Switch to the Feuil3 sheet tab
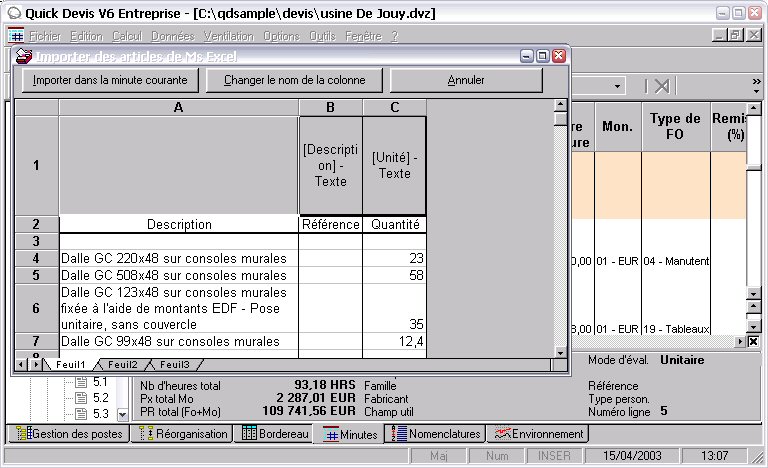The height and width of the screenshot is (468, 768). [x=174, y=365]
